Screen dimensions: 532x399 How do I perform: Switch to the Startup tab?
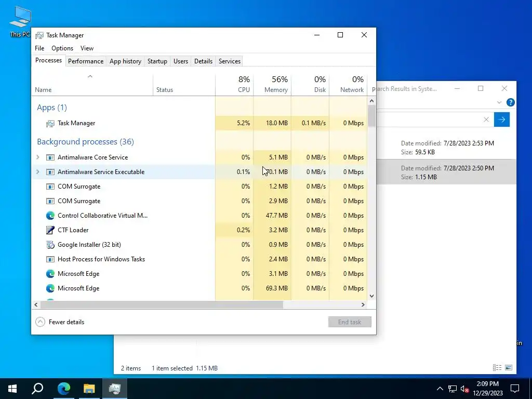click(x=157, y=61)
